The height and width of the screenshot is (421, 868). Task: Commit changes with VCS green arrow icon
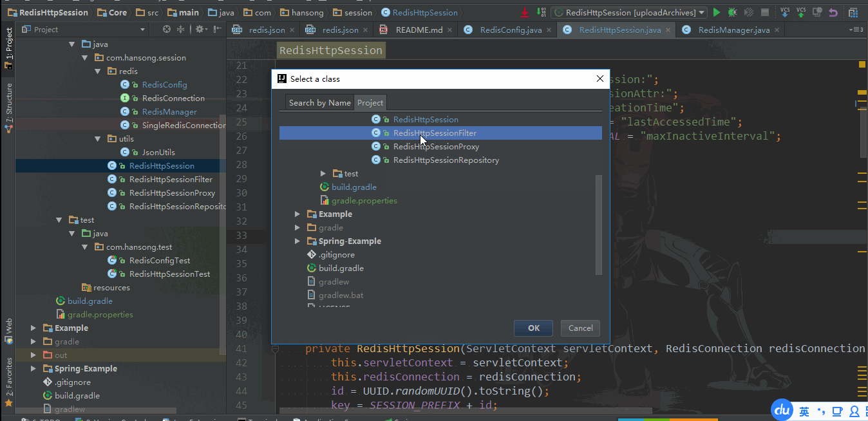pos(801,12)
